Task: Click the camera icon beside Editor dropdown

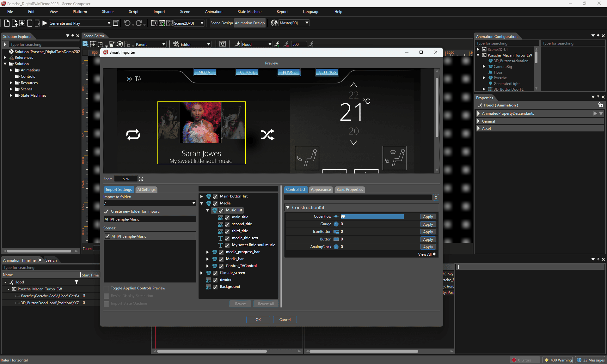Action: (176, 44)
